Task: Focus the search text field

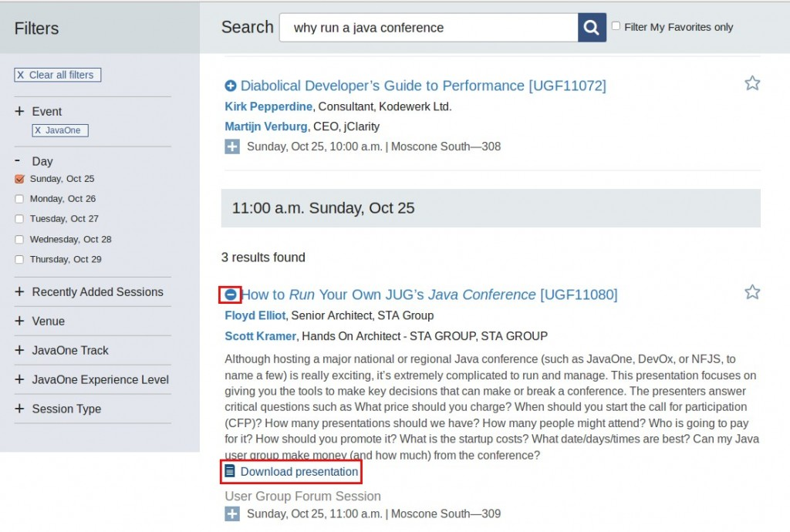Action: [428, 27]
